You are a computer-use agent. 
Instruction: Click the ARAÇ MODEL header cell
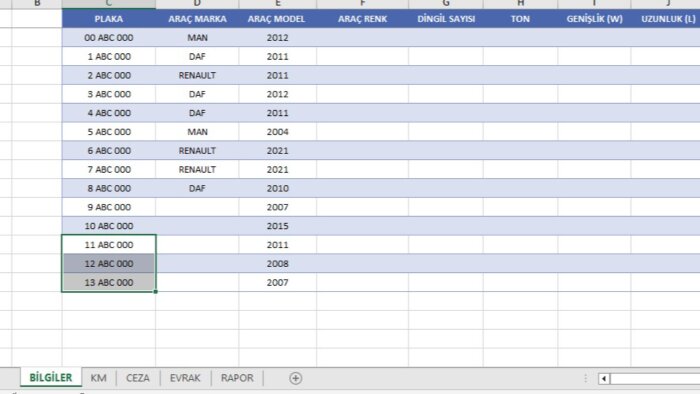(277, 19)
